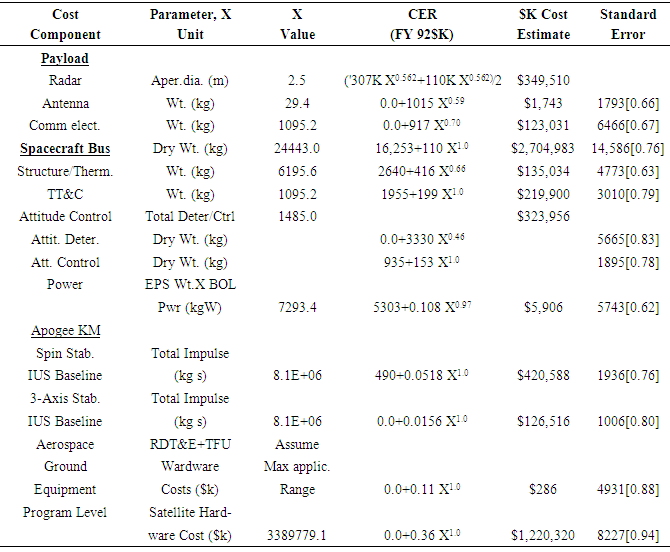670x552 pixels.
Task: Select the TT&C row label
Action: pos(65,194)
